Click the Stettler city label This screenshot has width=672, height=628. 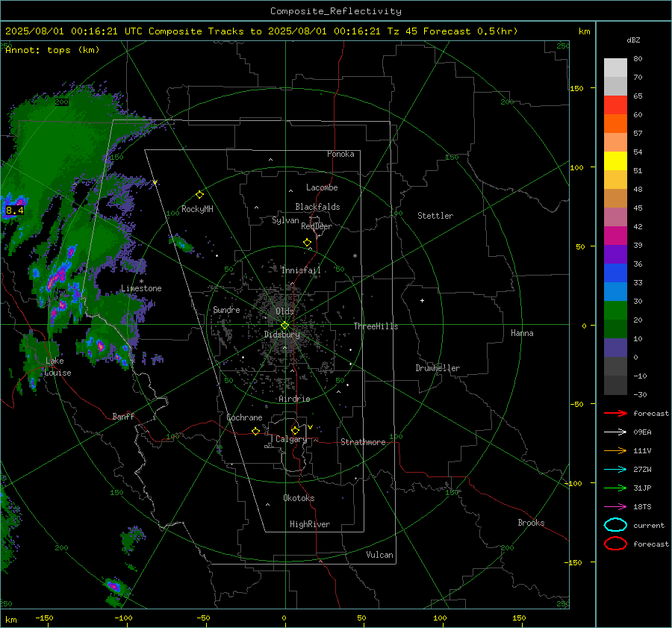(x=435, y=216)
